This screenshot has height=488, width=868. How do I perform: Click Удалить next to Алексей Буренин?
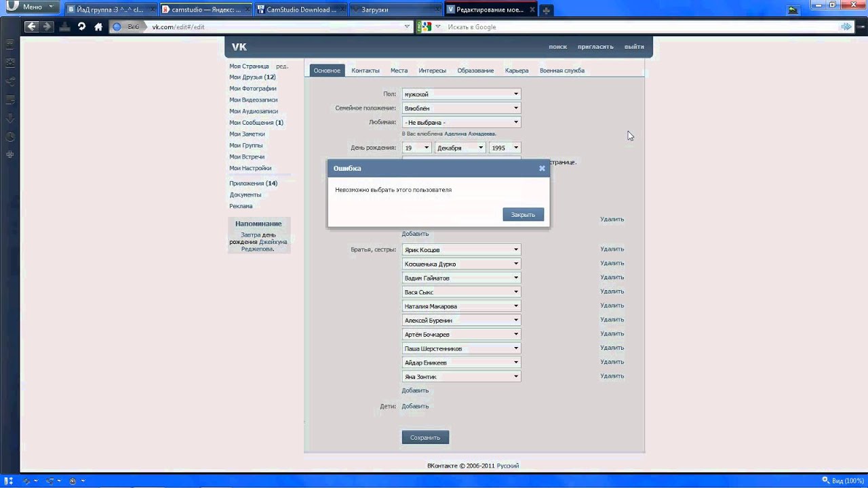pyautogui.click(x=612, y=319)
